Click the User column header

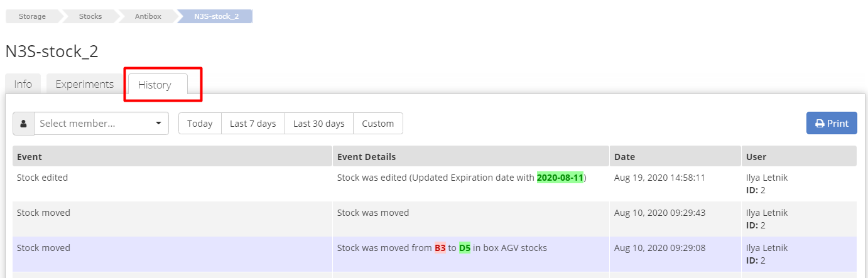(x=756, y=156)
